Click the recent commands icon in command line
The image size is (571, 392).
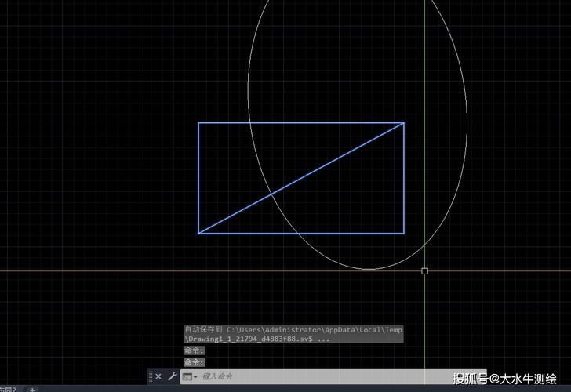187,376
